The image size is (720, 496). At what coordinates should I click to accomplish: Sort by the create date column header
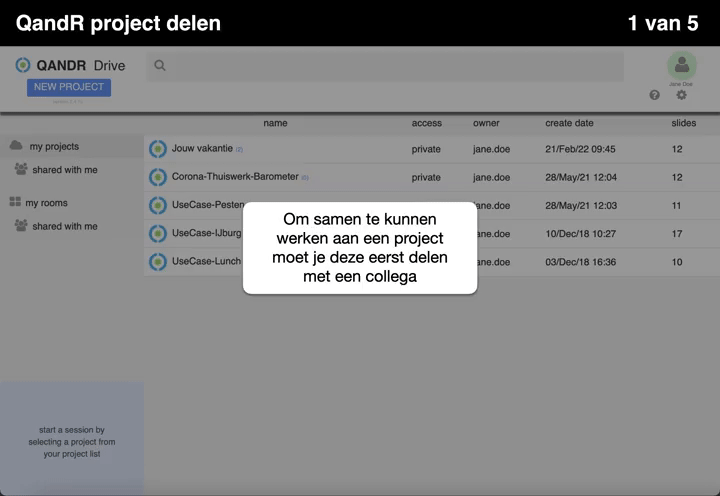coord(569,123)
